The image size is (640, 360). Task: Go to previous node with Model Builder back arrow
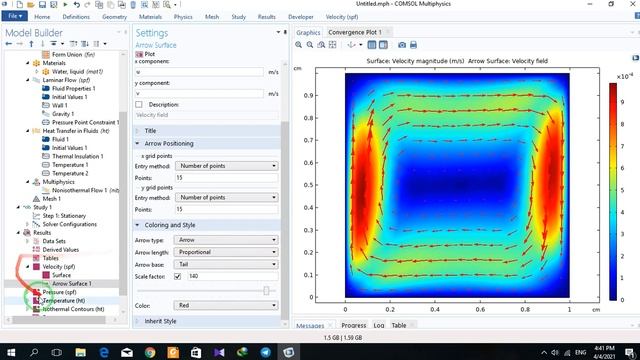(x=9, y=44)
